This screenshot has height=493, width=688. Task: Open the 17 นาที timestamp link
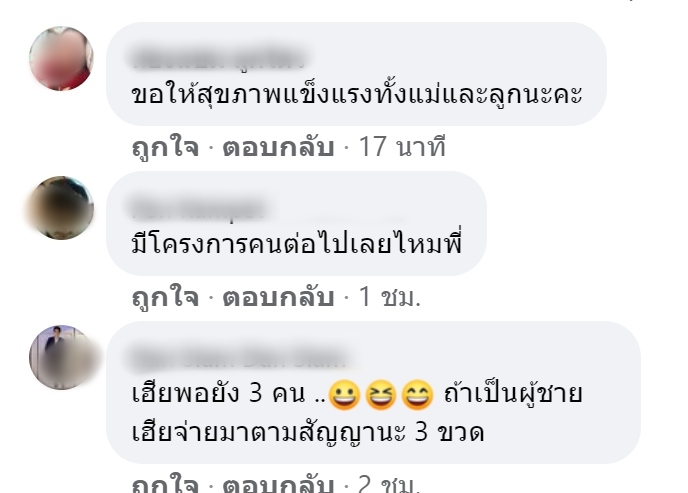tap(402, 146)
